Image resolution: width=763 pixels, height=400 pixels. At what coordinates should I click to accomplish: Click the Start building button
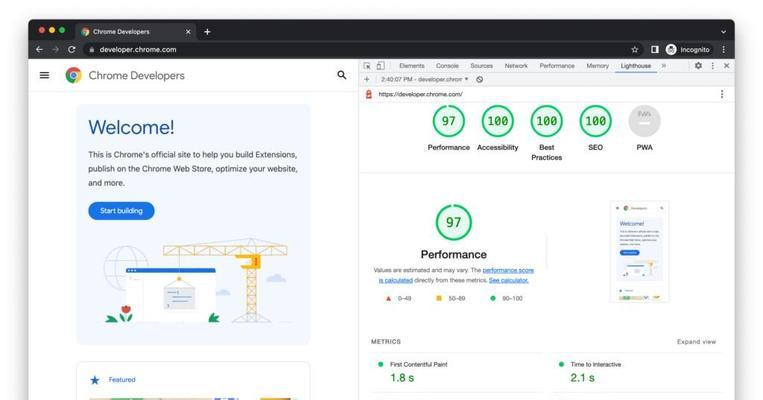click(121, 211)
